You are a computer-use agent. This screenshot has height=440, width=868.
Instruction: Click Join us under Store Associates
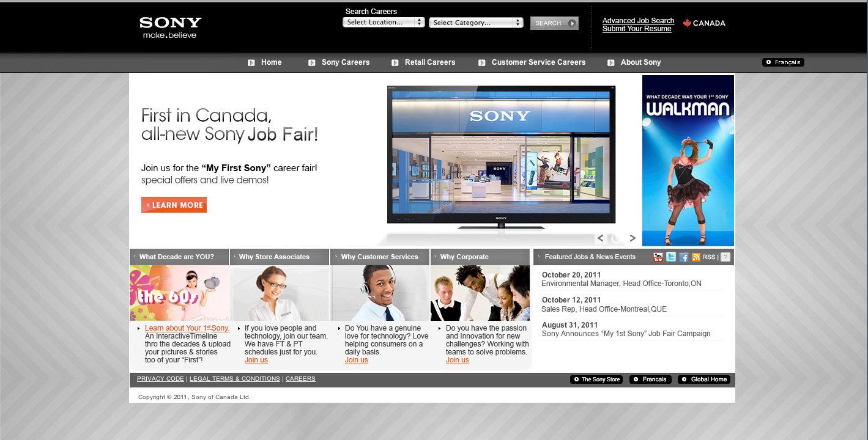tap(256, 360)
